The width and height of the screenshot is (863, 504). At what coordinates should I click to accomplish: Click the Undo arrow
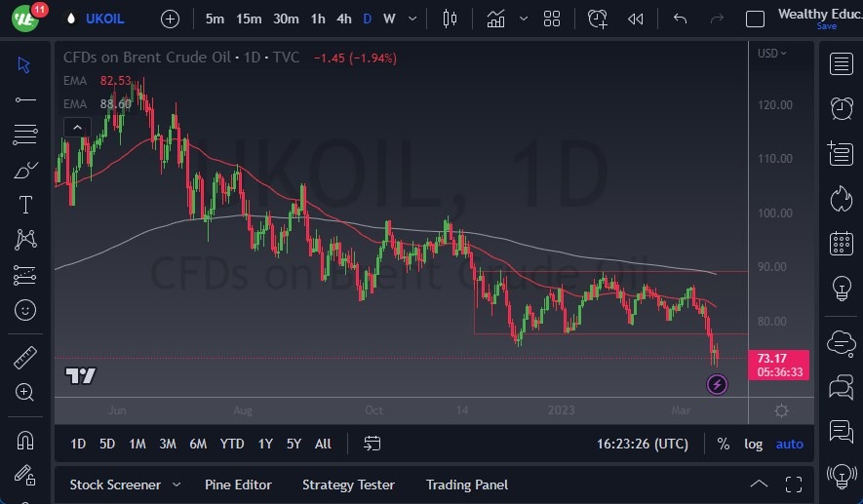point(680,19)
